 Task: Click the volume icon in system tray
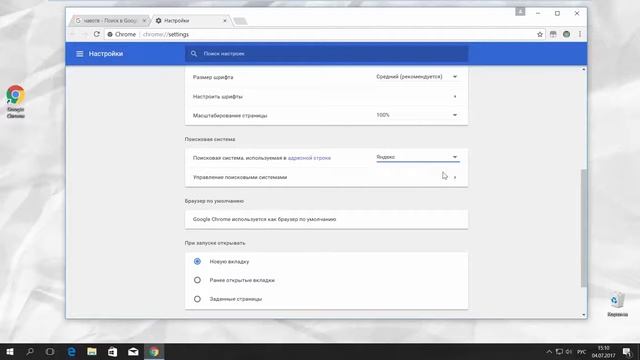point(569,352)
